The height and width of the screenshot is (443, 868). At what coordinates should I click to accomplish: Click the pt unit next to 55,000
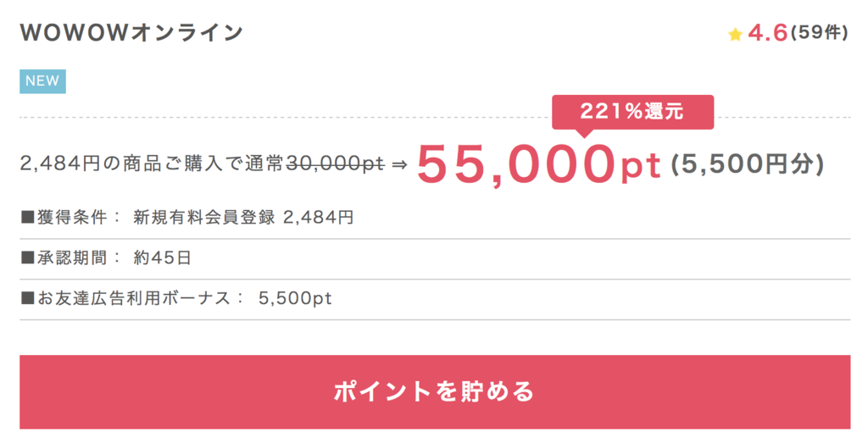[x=641, y=167]
